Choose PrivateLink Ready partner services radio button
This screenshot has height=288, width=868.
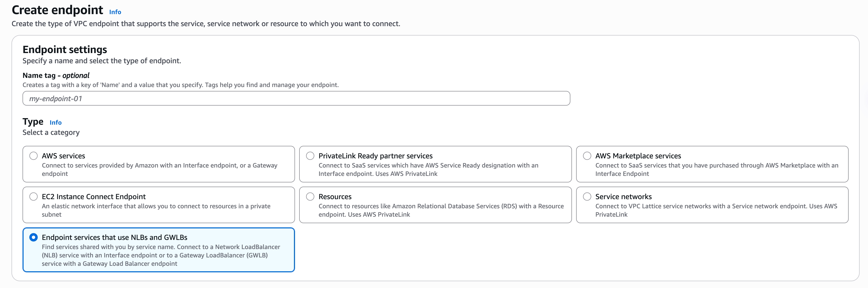click(310, 156)
